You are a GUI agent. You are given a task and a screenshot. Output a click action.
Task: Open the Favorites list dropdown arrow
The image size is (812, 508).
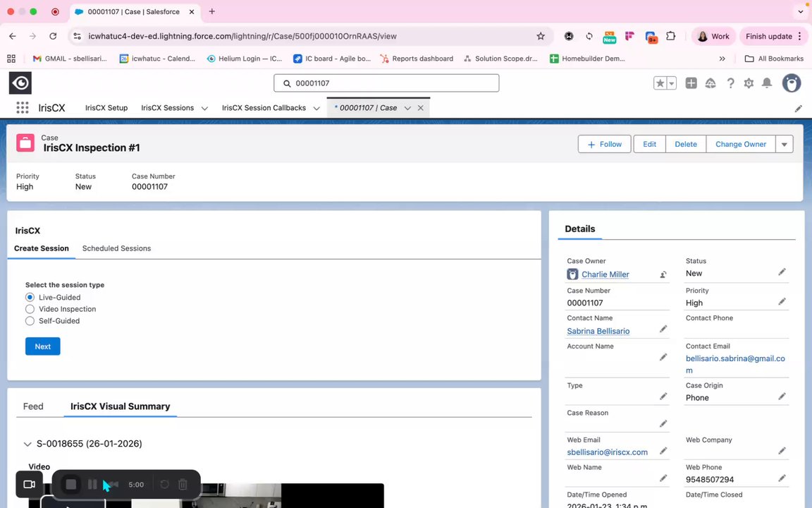click(x=672, y=83)
